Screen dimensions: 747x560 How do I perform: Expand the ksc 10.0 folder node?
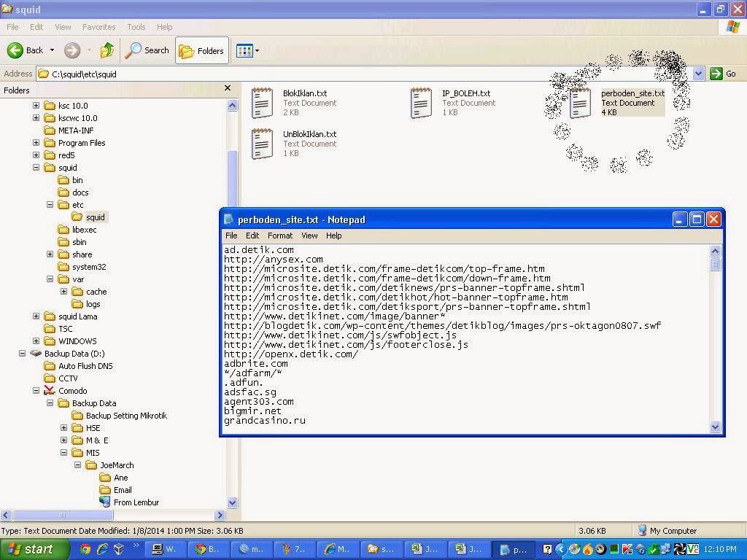tap(36, 105)
